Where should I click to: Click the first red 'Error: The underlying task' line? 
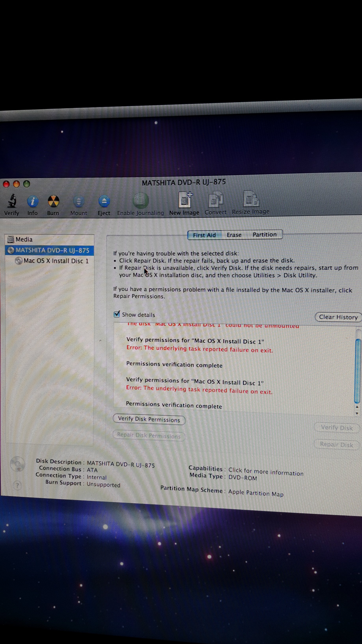click(x=199, y=349)
